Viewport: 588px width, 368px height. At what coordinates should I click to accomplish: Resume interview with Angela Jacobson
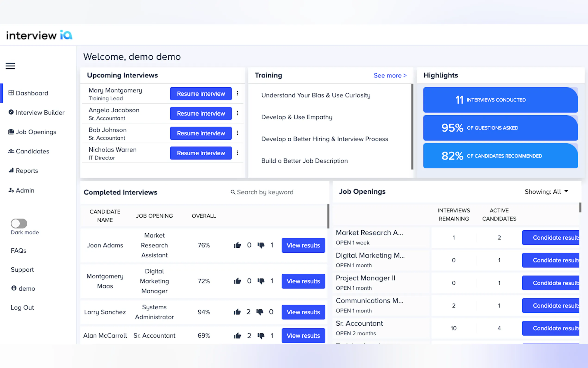(200, 113)
